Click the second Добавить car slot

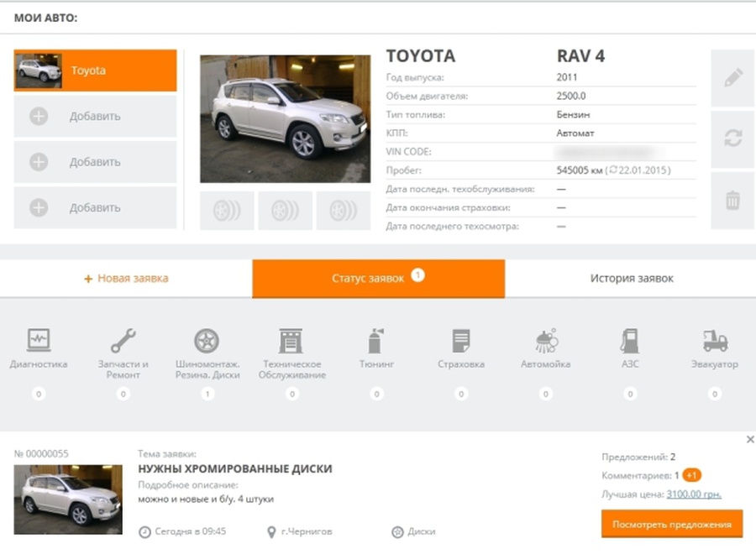(x=95, y=162)
